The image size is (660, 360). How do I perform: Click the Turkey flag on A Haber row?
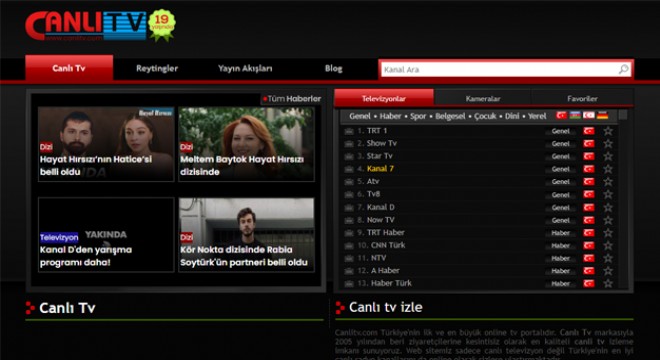(589, 271)
